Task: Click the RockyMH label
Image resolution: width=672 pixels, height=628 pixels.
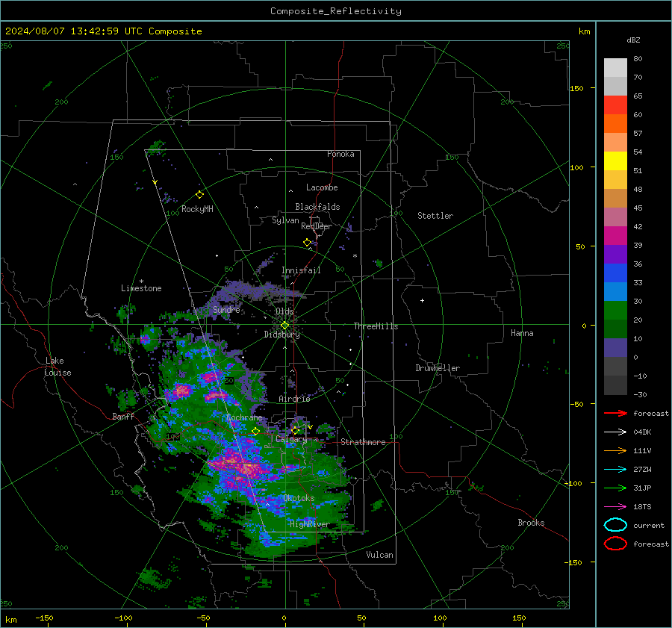Action: click(x=197, y=209)
